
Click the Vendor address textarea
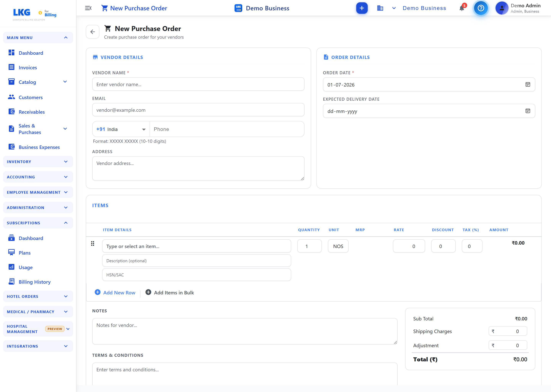[198, 168]
